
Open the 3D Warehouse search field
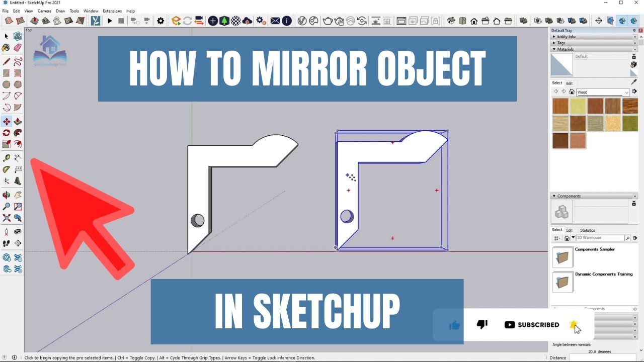pyautogui.click(x=600, y=238)
